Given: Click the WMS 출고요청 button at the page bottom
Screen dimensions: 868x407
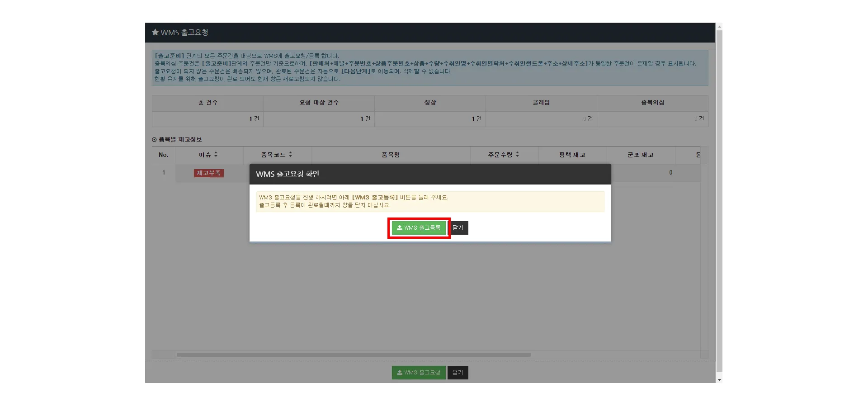Looking at the screenshot, I should [419, 373].
